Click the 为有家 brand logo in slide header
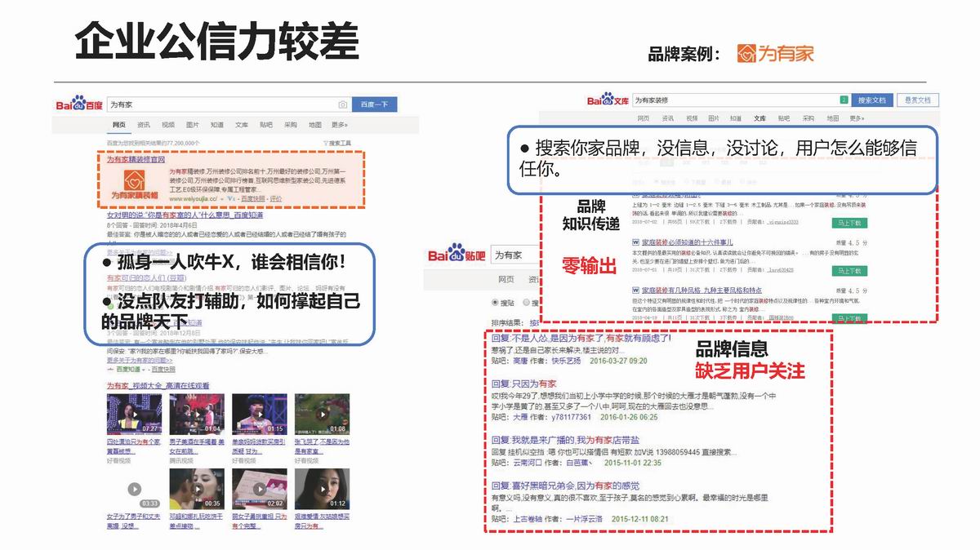The image size is (980, 550). click(x=775, y=54)
